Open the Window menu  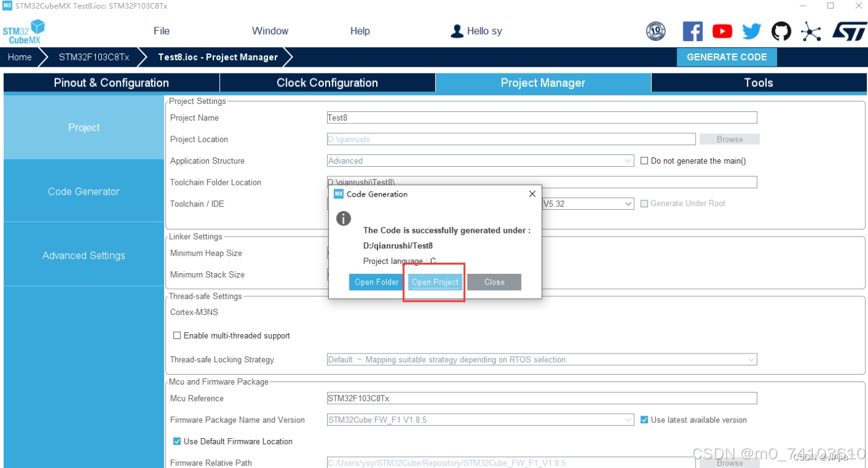pyautogui.click(x=270, y=31)
